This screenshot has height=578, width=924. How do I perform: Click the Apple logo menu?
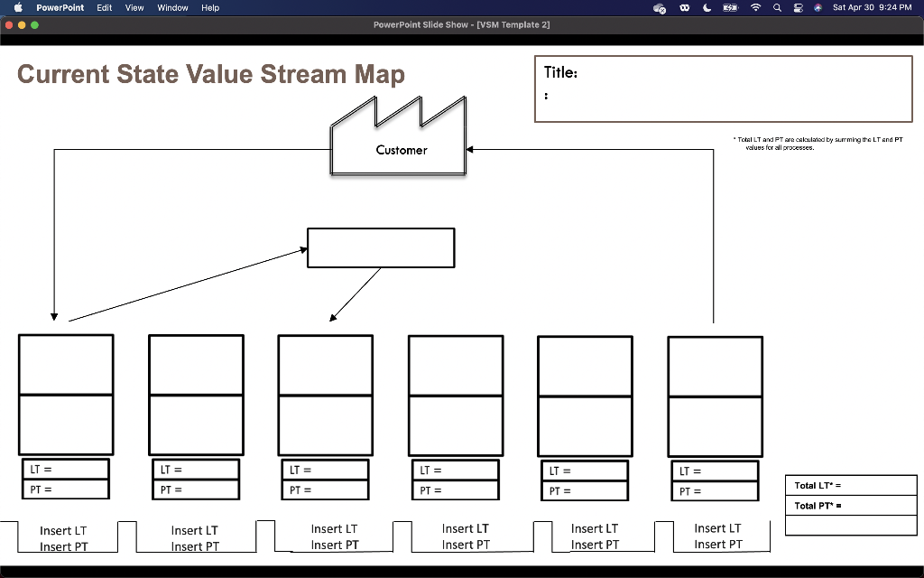[x=16, y=8]
